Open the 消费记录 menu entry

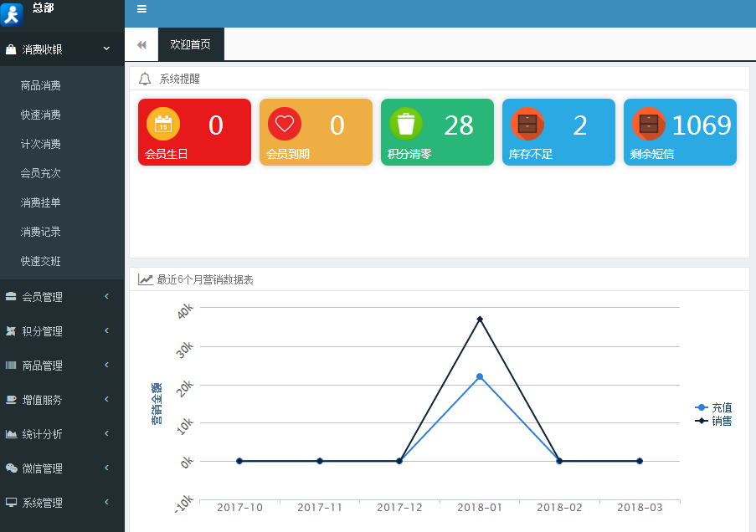point(41,232)
